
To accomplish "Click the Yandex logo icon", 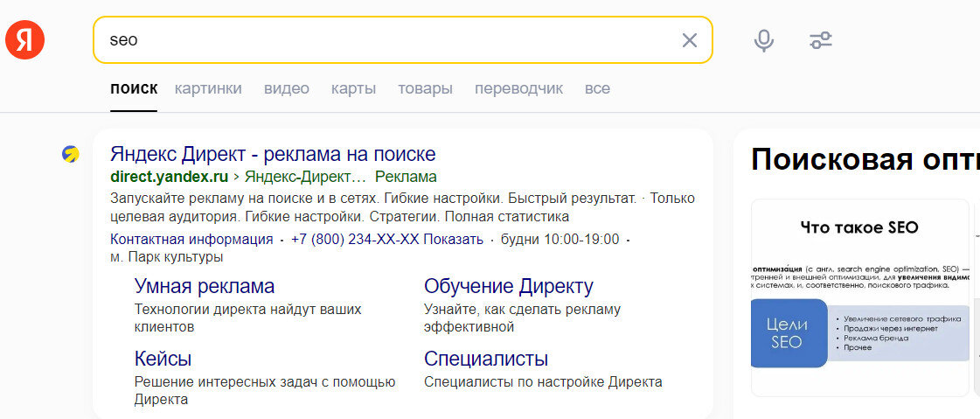I will click(25, 39).
